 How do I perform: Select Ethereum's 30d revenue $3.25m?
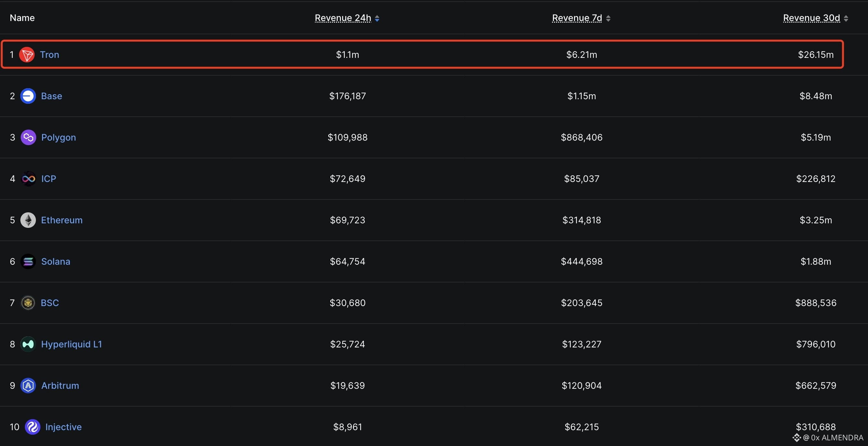816,220
